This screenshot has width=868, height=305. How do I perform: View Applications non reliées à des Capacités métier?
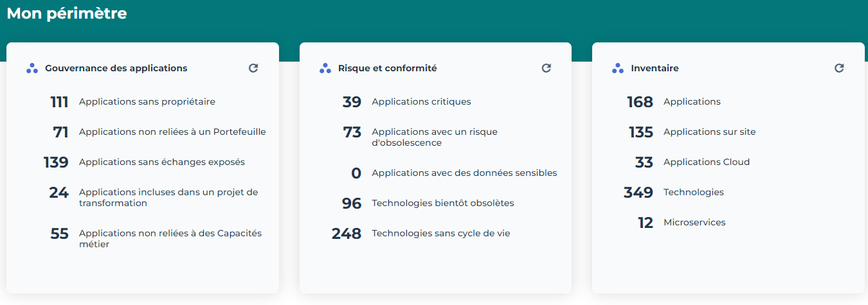170,238
